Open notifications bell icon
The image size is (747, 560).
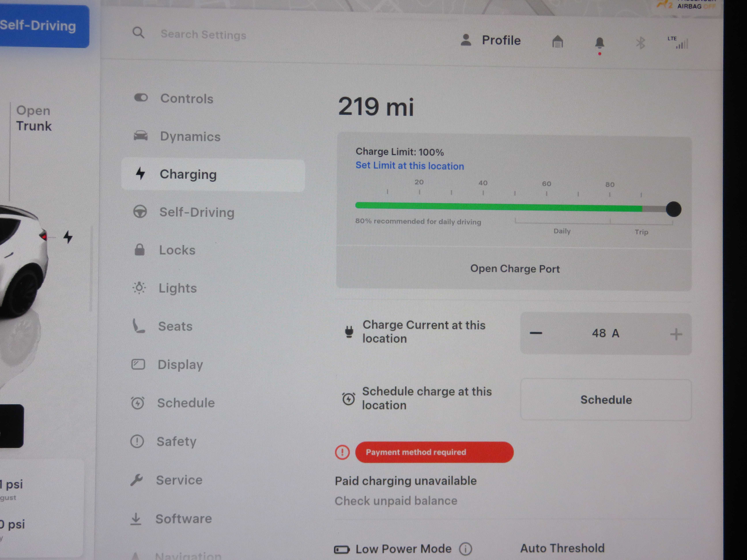[x=599, y=43]
